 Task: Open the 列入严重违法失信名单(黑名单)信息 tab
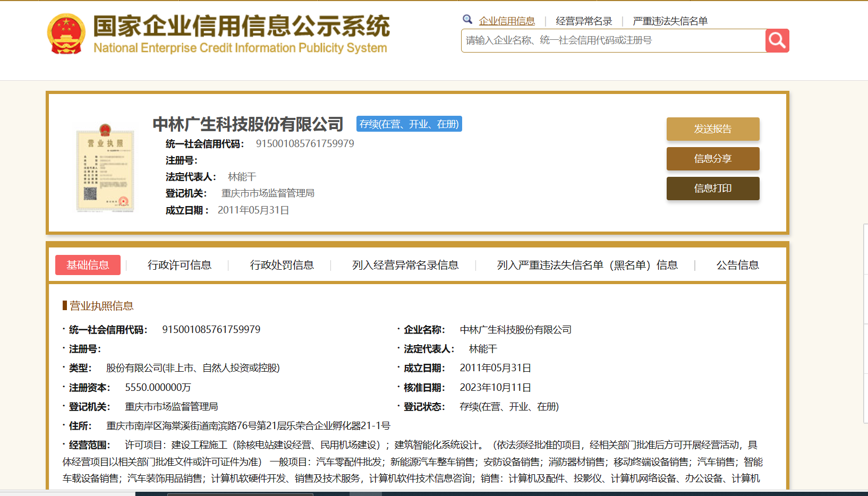coord(588,265)
